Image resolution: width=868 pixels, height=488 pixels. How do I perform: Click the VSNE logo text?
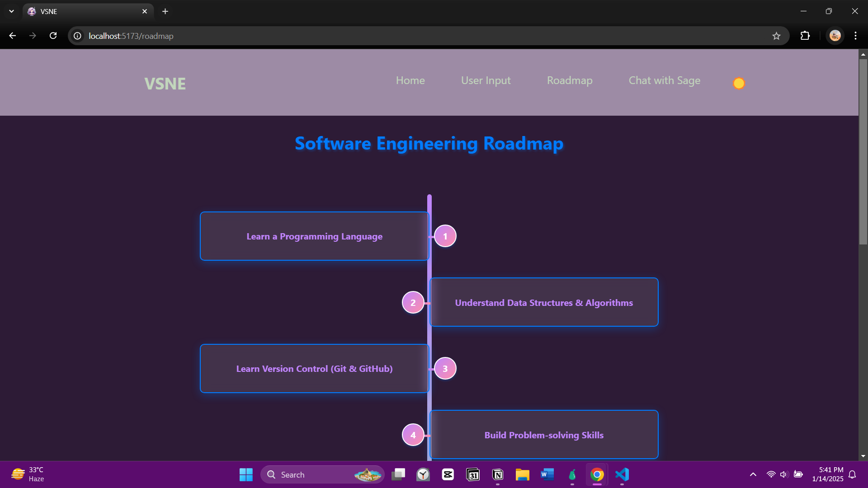(165, 84)
